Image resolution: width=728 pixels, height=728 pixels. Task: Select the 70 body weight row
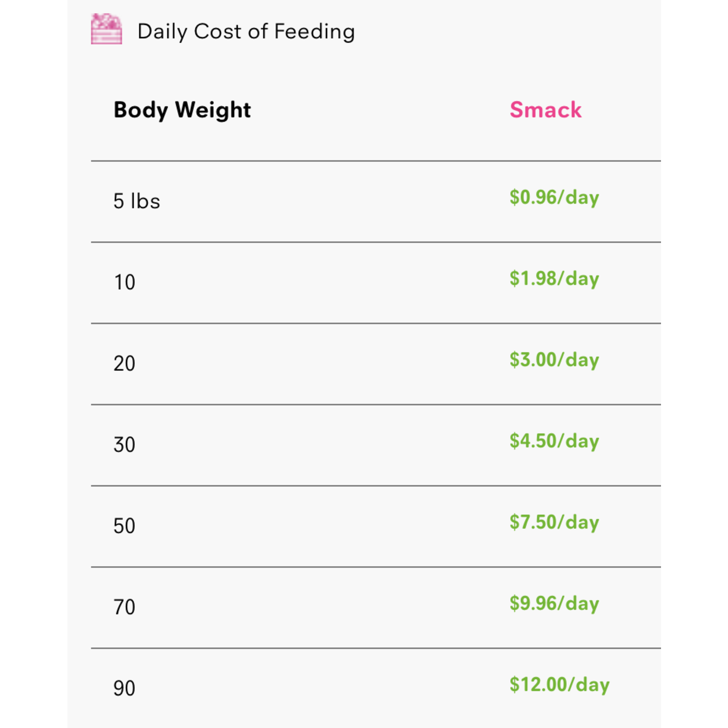click(x=376, y=608)
